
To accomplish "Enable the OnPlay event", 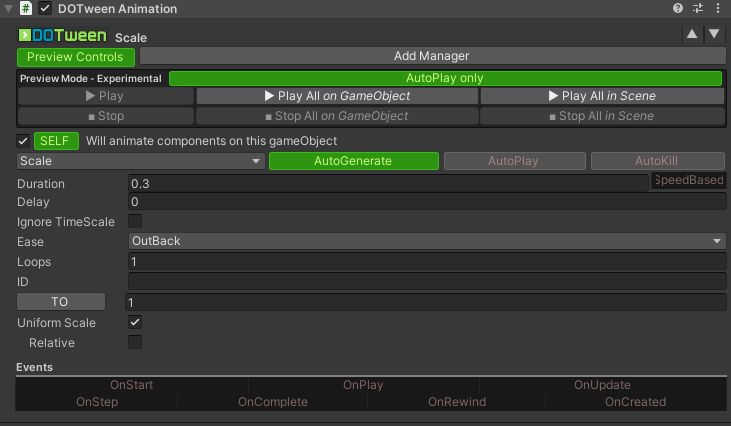I will click(363, 385).
